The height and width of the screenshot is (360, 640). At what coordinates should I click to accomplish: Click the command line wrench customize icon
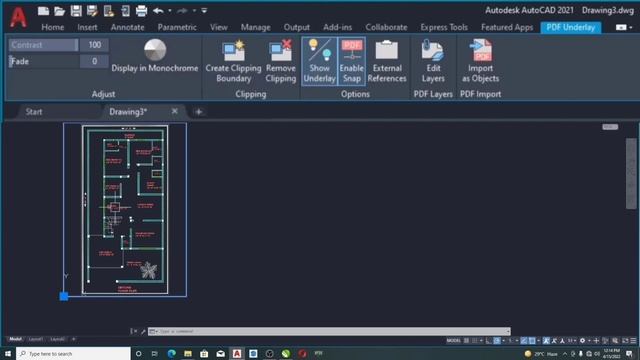pos(143,331)
